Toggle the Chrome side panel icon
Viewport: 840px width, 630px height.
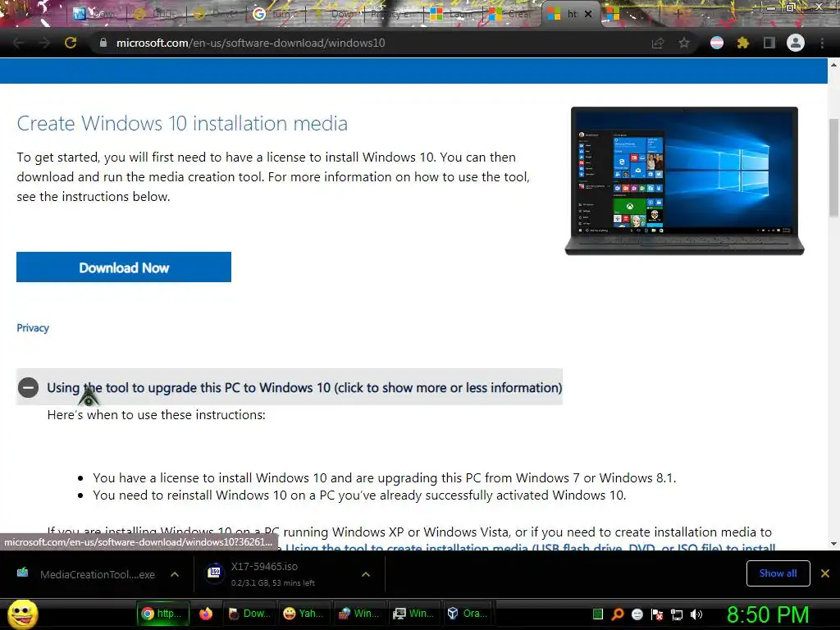click(x=769, y=43)
